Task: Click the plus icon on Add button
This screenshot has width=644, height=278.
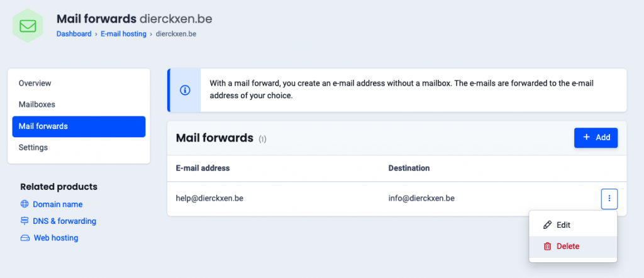Action: click(x=587, y=138)
